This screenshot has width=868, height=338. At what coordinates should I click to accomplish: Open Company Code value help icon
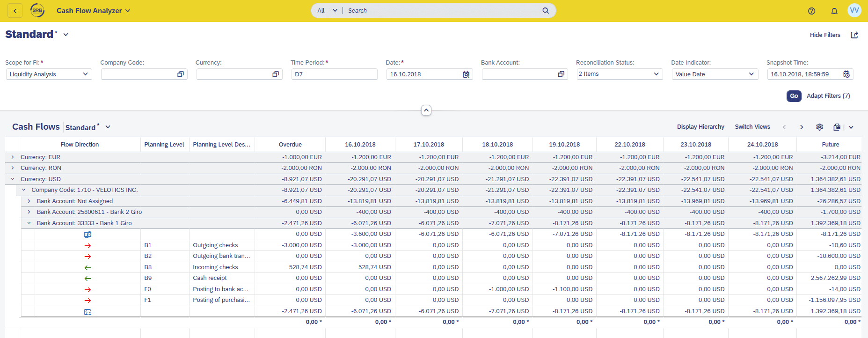click(181, 74)
